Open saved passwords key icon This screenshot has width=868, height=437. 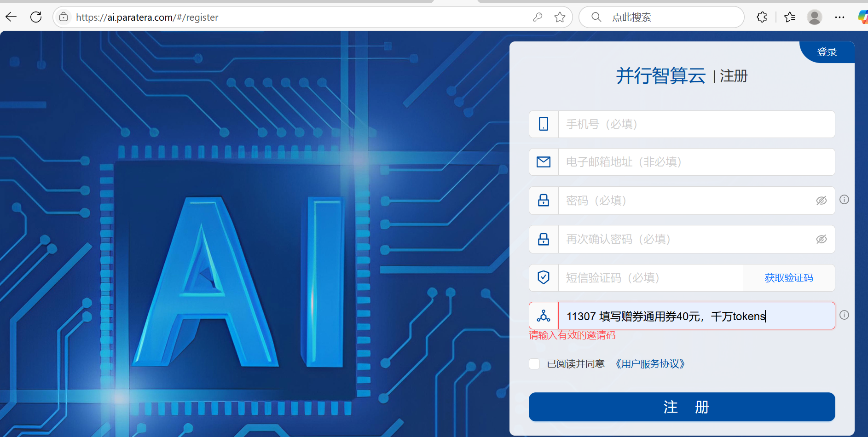point(538,17)
